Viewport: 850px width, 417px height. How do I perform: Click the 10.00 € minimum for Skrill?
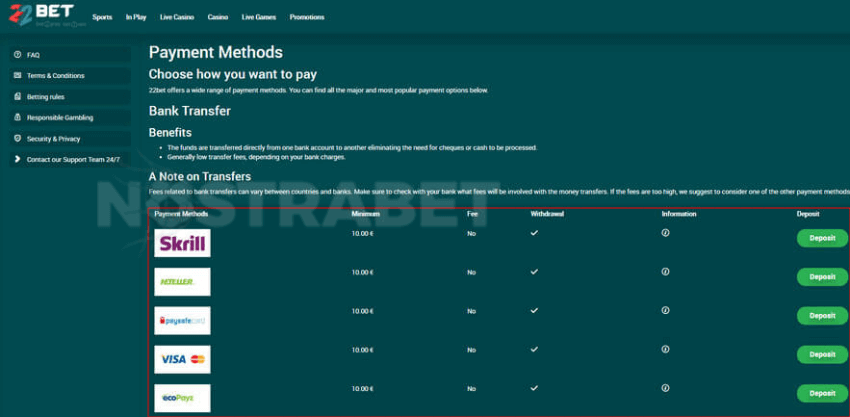pyautogui.click(x=363, y=234)
